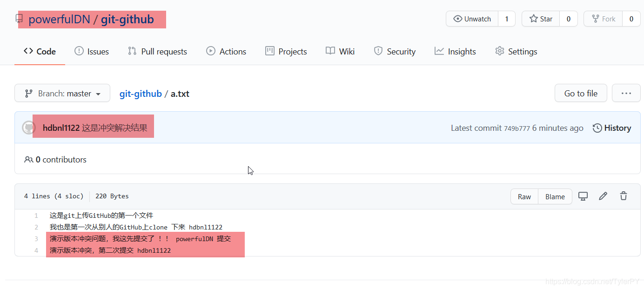644x290 pixels.
Task: Open the Blame view
Action: (x=555, y=196)
